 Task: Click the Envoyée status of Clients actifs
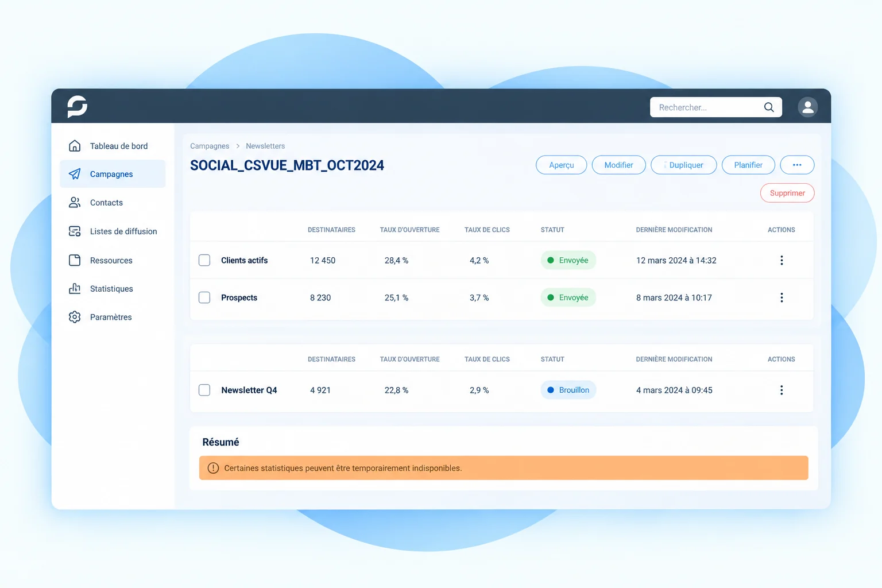[568, 260]
